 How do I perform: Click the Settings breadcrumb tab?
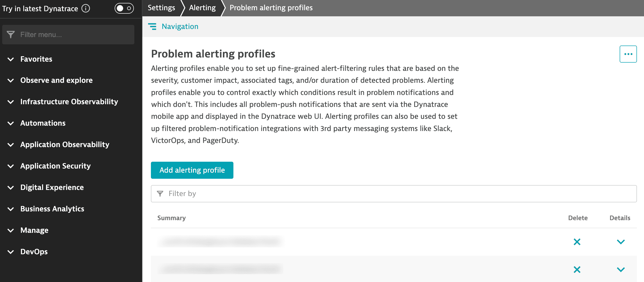(x=161, y=8)
